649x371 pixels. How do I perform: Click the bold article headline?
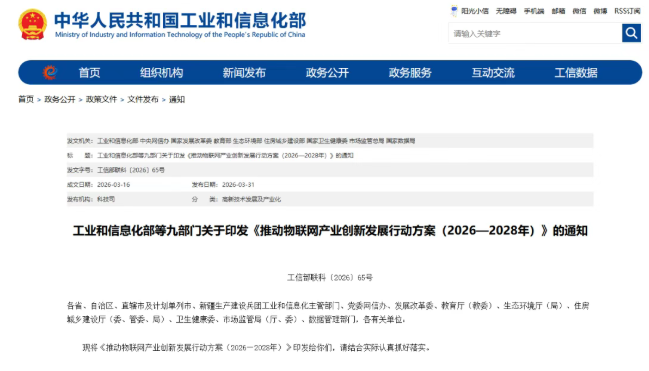[330, 231]
